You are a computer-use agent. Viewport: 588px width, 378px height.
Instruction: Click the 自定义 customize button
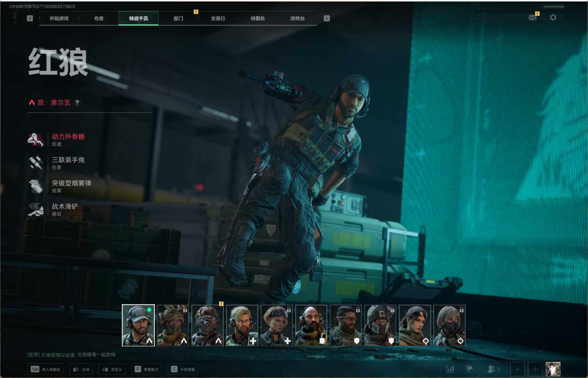click(112, 369)
